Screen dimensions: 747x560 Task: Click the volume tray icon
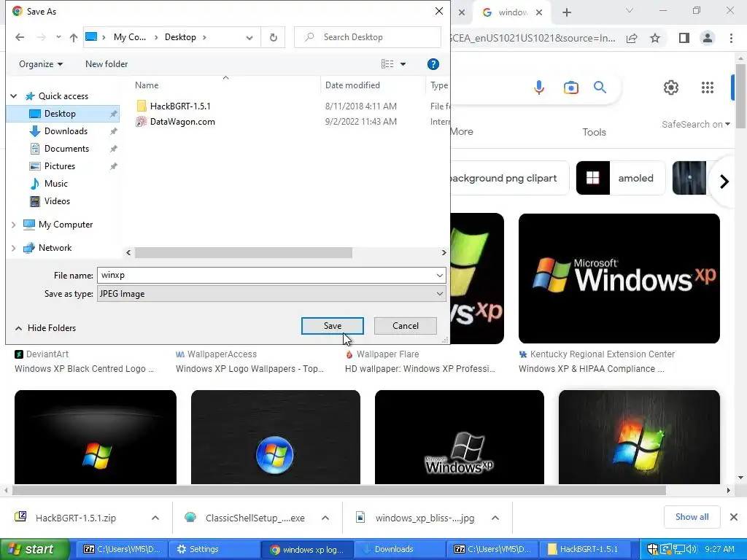691,549
